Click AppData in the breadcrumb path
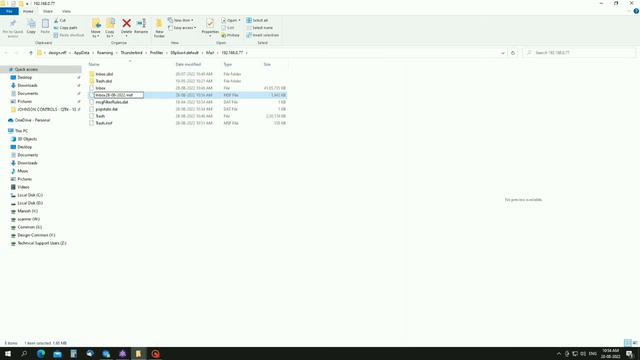 pos(82,53)
